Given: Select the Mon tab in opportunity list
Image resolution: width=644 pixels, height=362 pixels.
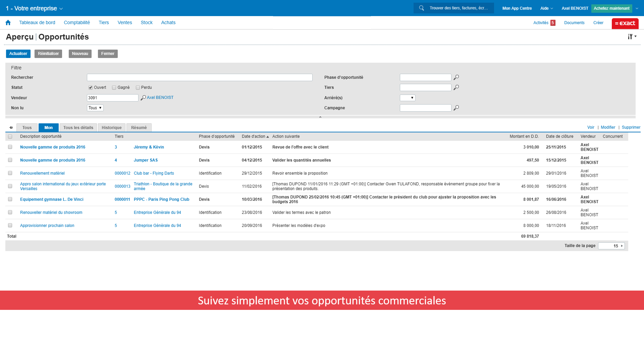Looking at the screenshot, I should (x=48, y=127).
